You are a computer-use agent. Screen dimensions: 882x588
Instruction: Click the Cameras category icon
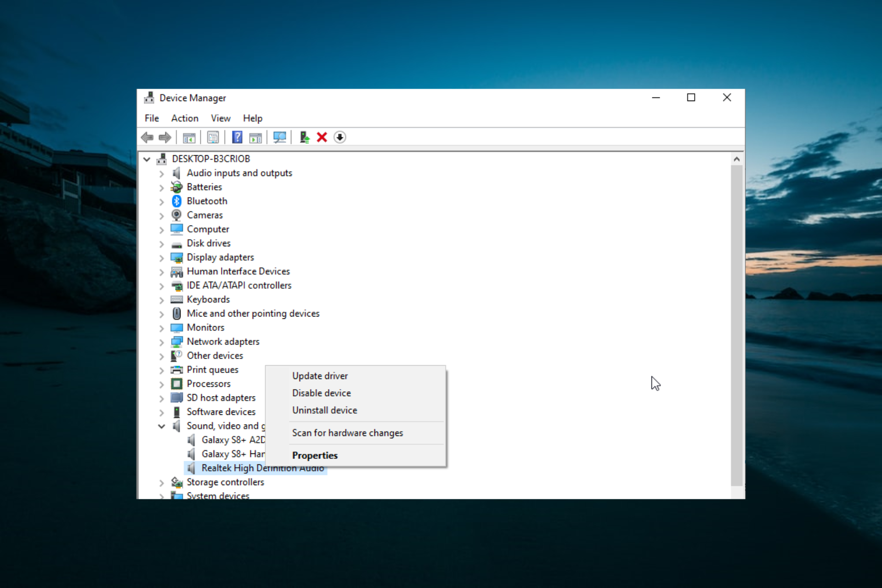176,215
